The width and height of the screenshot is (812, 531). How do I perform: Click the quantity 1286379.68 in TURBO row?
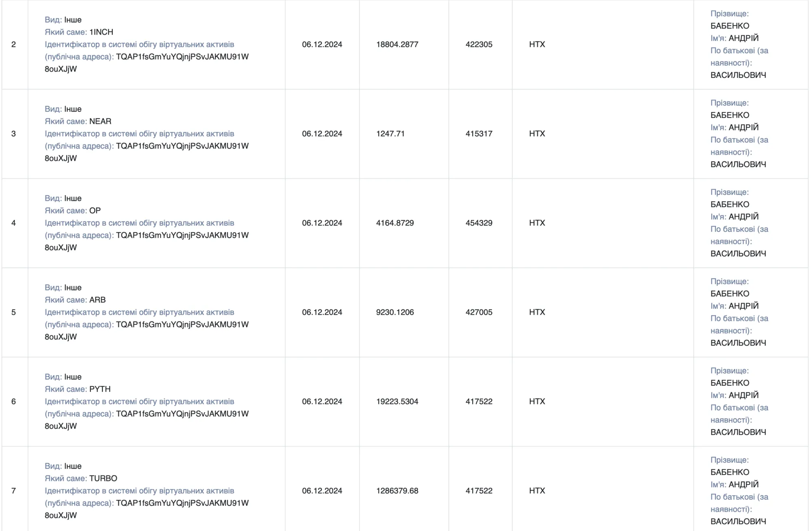click(x=397, y=490)
